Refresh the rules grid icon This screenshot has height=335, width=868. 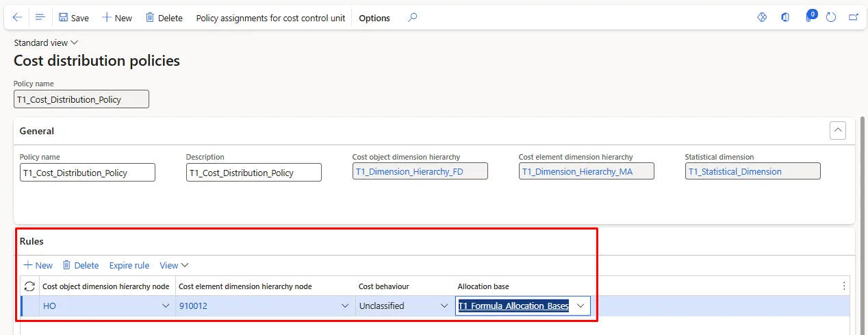[29, 286]
